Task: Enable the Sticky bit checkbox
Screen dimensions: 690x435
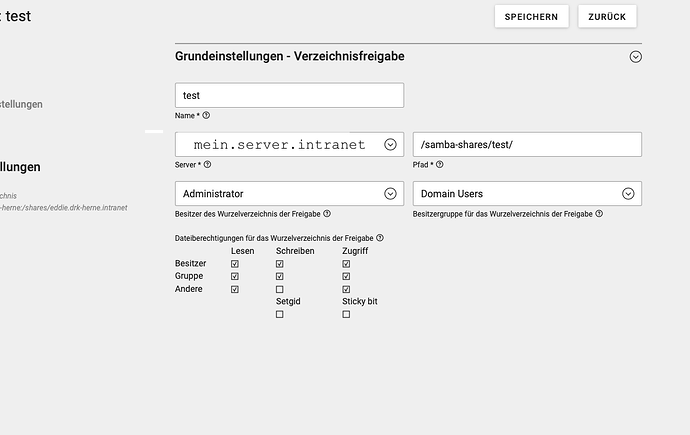Action: [346, 314]
